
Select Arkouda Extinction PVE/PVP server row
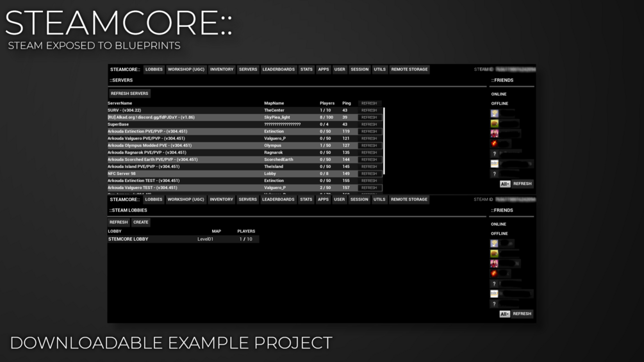[x=245, y=131]
